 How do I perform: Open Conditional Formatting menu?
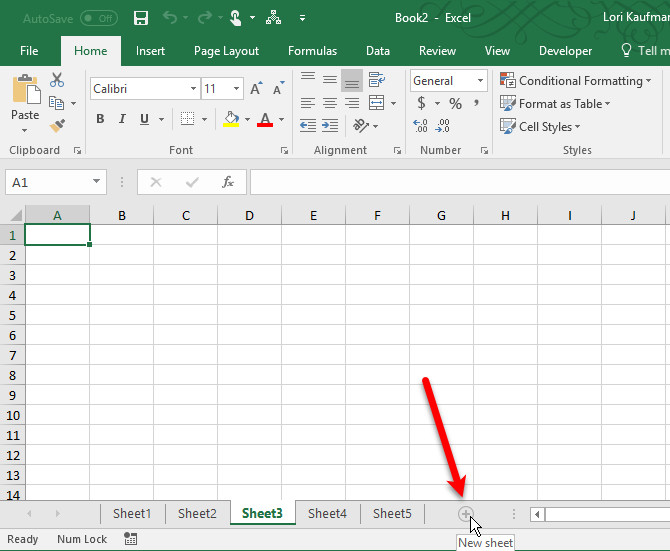575,81
